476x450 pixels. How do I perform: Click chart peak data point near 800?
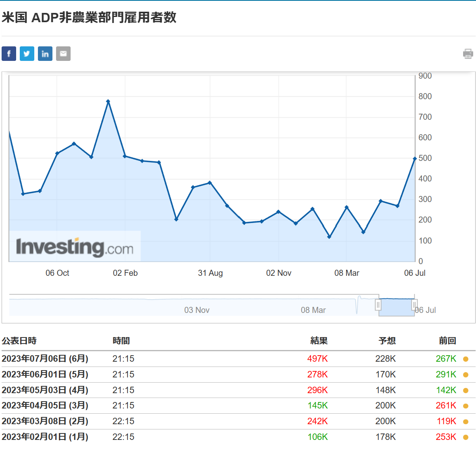coord(108,102)
